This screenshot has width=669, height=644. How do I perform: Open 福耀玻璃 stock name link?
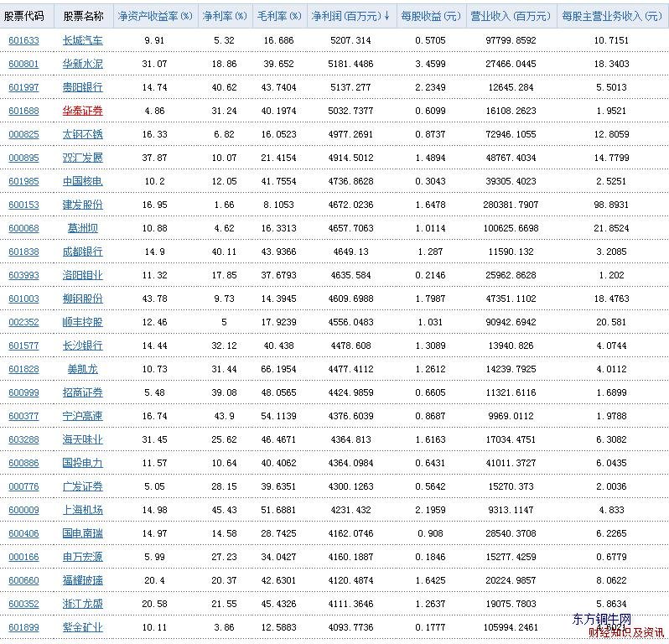point(83,580)
